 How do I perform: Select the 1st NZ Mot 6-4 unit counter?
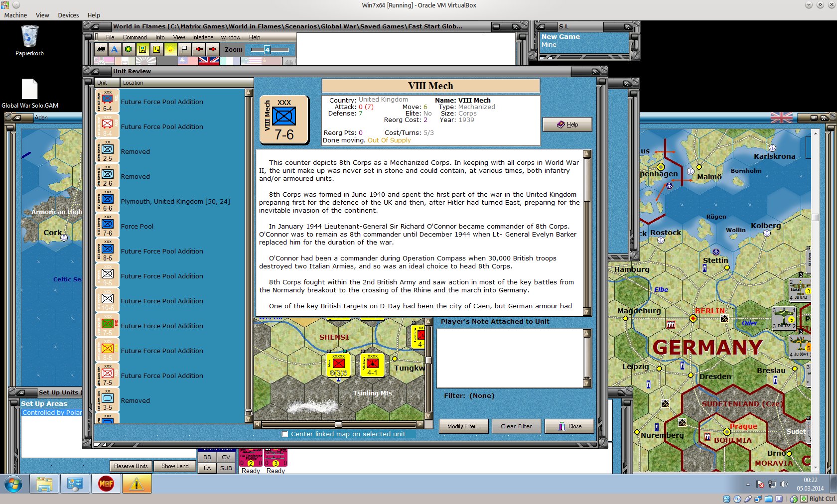tap(107, 102)
